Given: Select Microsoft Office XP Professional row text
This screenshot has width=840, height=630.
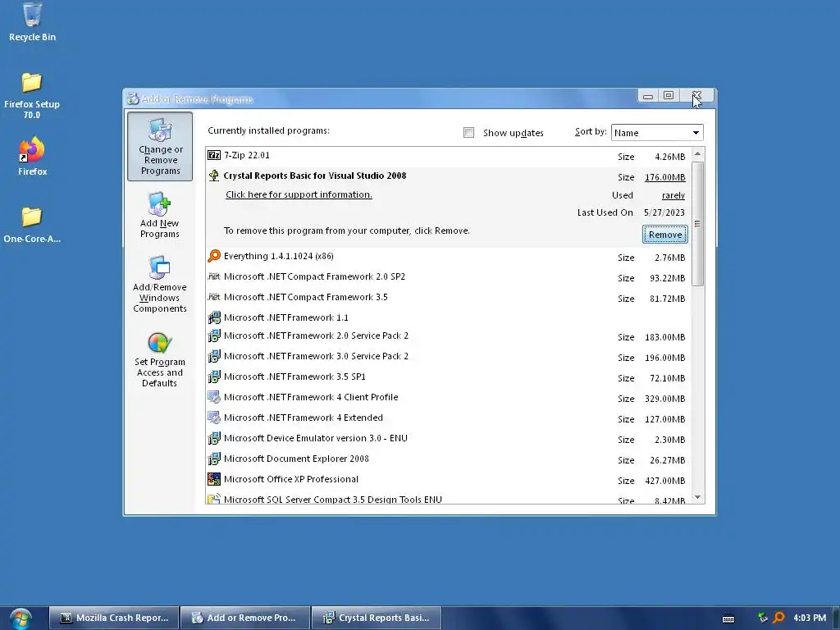Looking at the screenshot, I should [x=291, y=479].
